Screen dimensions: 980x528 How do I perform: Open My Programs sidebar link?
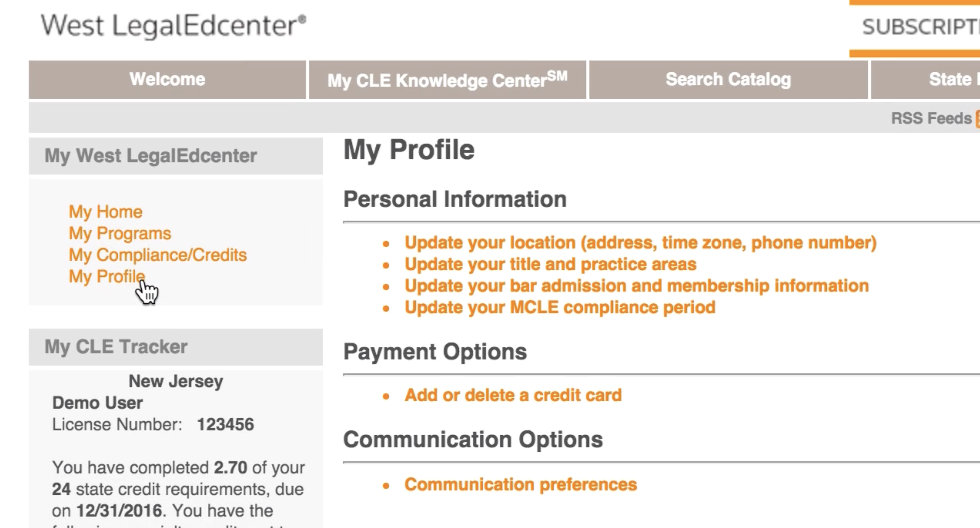point(120,234)
